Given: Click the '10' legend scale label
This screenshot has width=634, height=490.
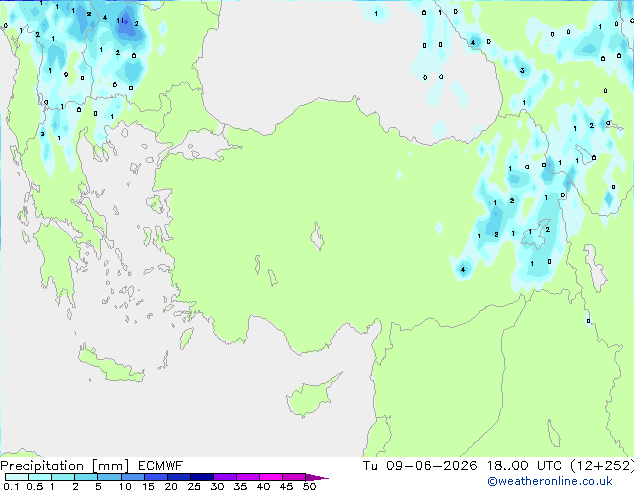Looking at the screenshot, I should point(125,486).
